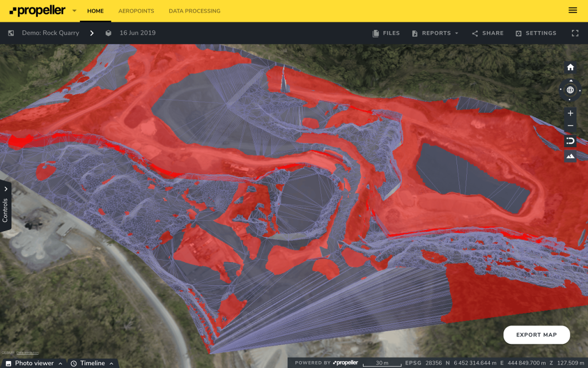
Task: Click the globe compass navigation control
Action: click(x=570, y=90)
